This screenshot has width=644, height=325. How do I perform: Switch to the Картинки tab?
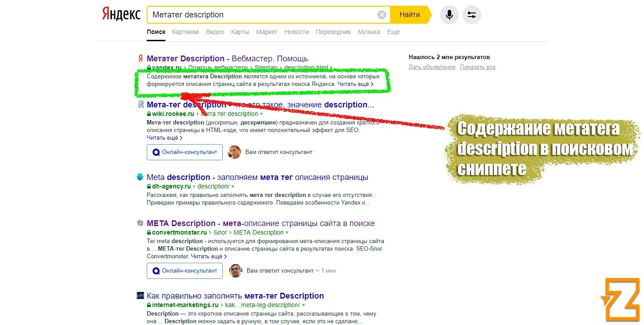185,32
